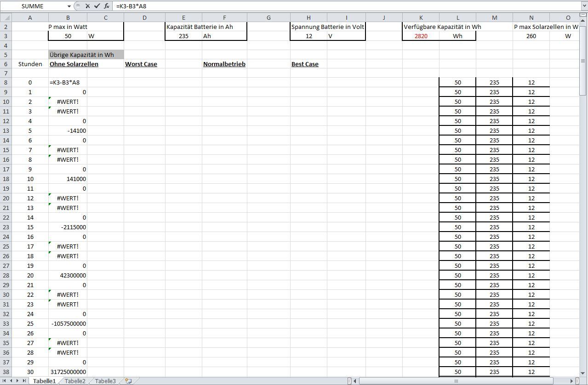Cancel the formula entry with the X icon
Image resolution: width=588 pixels, height=385 pixels.
87,6
